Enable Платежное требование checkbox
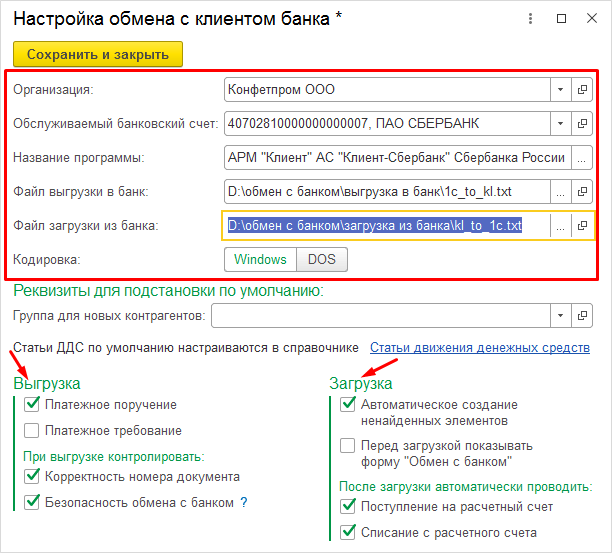The image size is (612, 553). 32,431
